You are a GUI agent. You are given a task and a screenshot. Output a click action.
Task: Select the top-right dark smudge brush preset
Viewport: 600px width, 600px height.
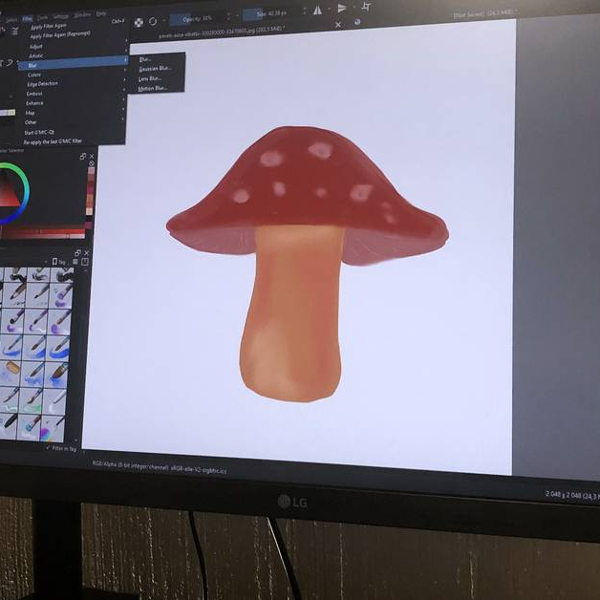[62, 275]
